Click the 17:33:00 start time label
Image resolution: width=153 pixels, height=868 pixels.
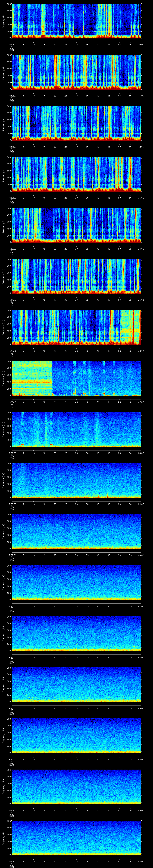[x=12, y=249]
